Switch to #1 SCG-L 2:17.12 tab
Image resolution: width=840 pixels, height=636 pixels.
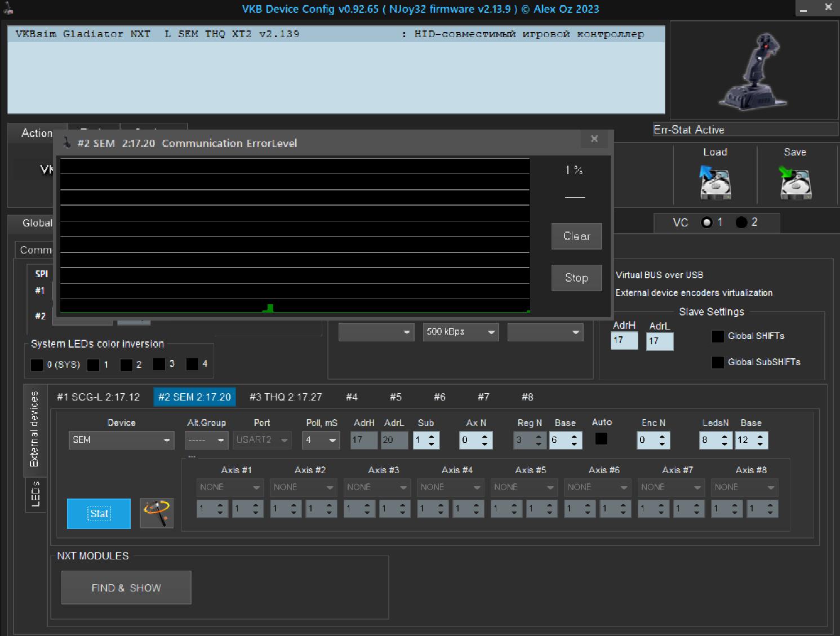[98, 397]
